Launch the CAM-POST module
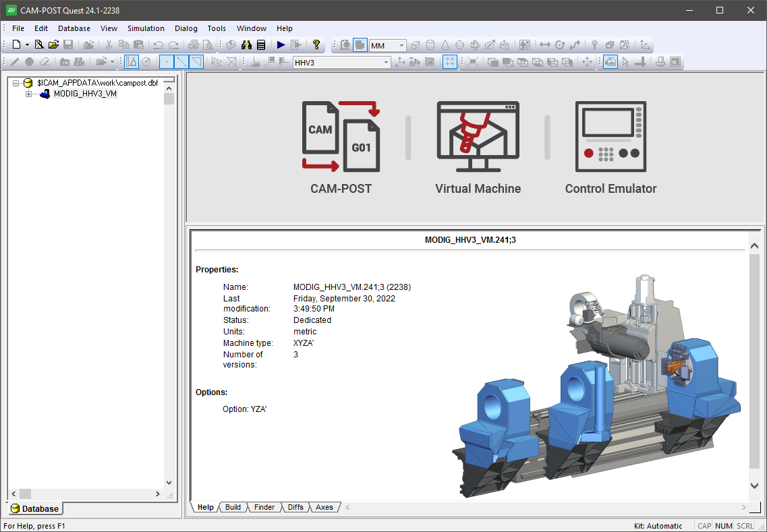Image resolution: width=767 pixels, height=532 pixels. pyautogui.click(x=341, y=148)
